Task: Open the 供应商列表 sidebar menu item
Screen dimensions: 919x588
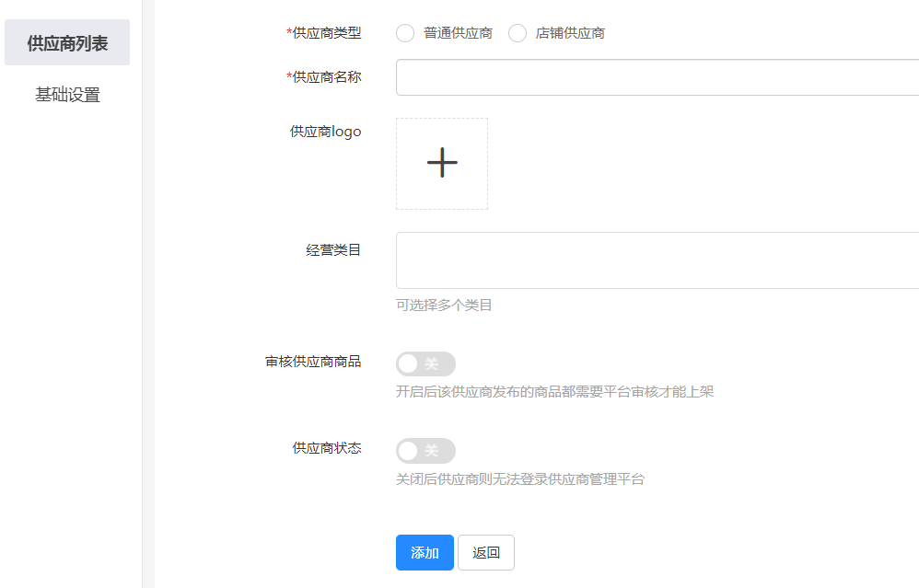Action: pos(67,43)
